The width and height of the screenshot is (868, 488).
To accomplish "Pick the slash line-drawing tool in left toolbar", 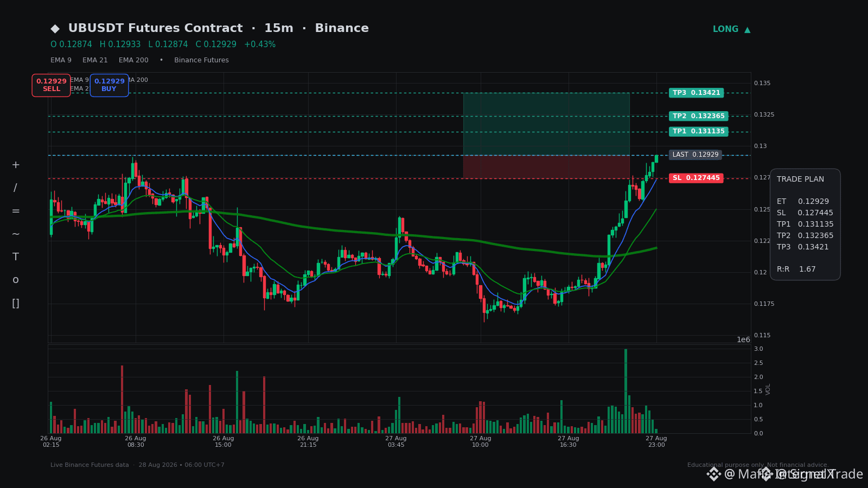I will [16, 188].
